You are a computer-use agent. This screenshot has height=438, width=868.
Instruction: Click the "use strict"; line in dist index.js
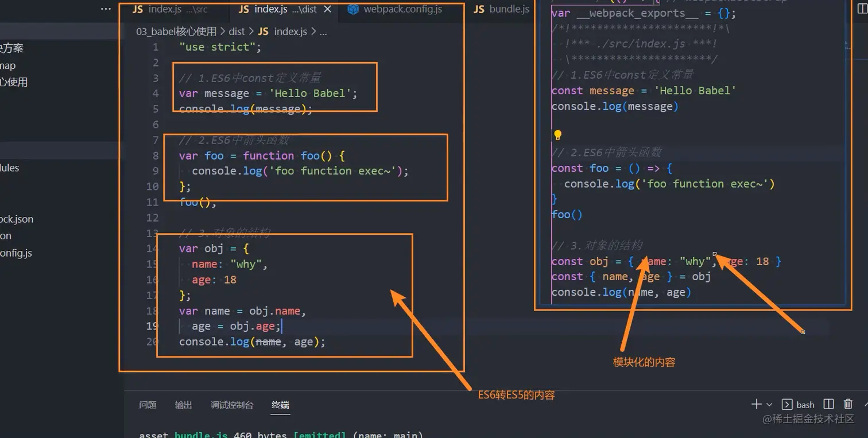[x=220, y=47]
